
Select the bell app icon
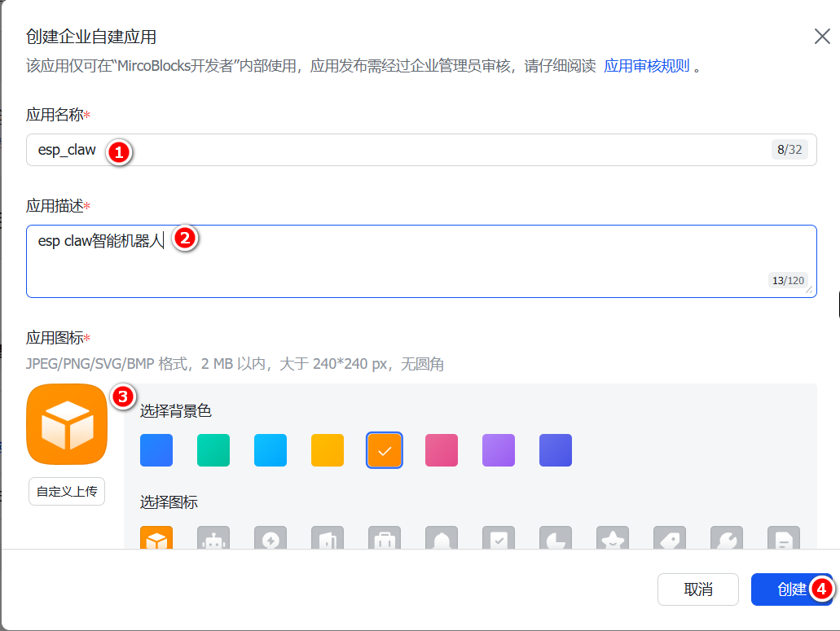click(x=442, y=537)
